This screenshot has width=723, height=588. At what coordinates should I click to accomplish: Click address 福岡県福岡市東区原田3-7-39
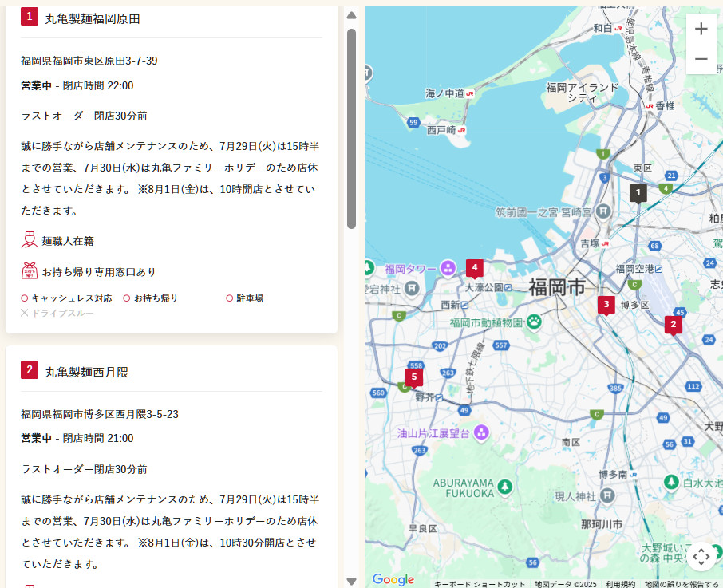click(89, 61)
